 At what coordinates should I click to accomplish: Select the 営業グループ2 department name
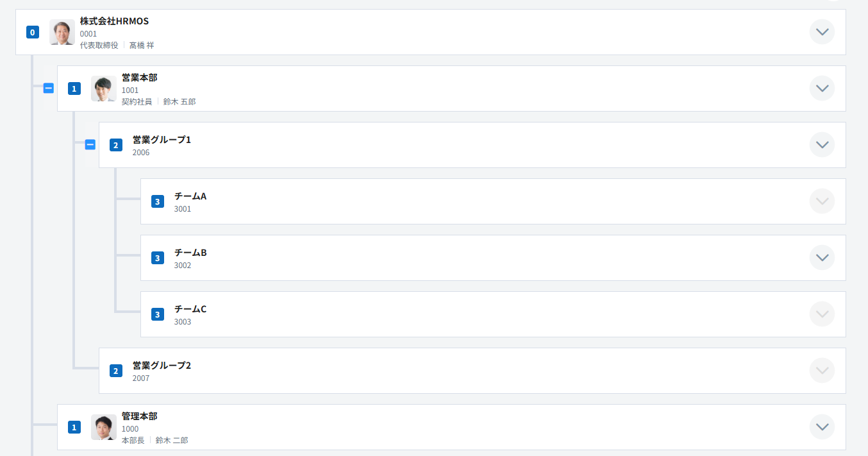click(x=162, y=366)
